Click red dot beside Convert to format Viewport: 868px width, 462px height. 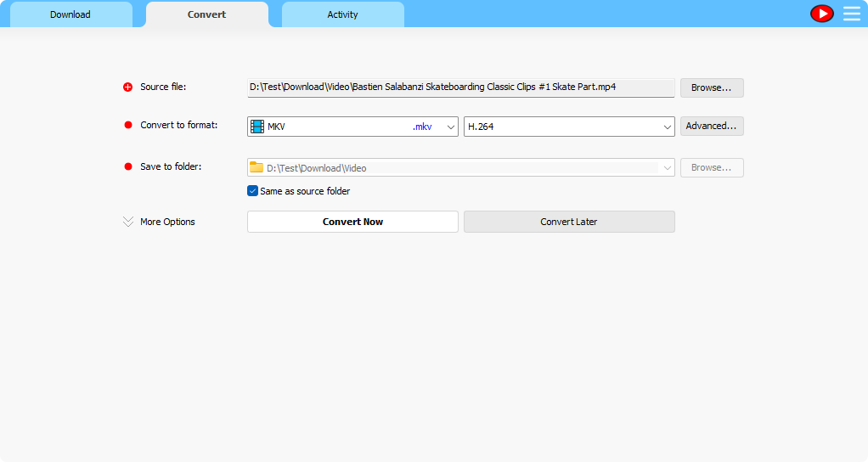click(x=128, y=126)
